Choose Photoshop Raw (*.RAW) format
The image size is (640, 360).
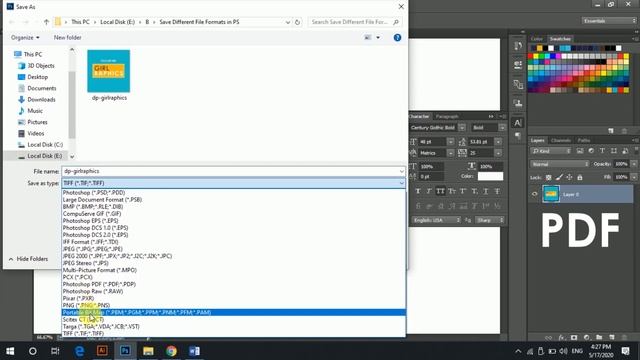coord(234,291)
